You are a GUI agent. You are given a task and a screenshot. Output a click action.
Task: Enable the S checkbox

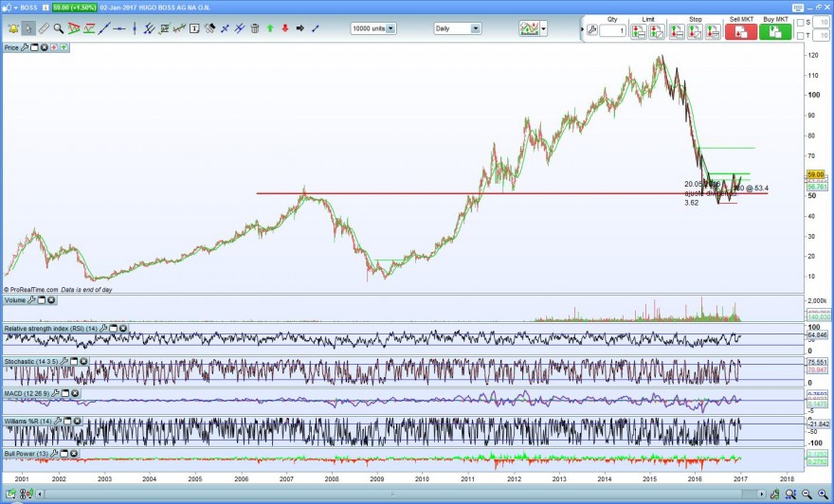[x=801, y=23]
